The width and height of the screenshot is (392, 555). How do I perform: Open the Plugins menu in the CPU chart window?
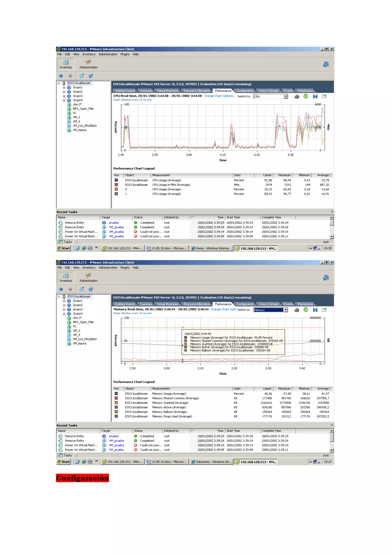pos(125,54)
